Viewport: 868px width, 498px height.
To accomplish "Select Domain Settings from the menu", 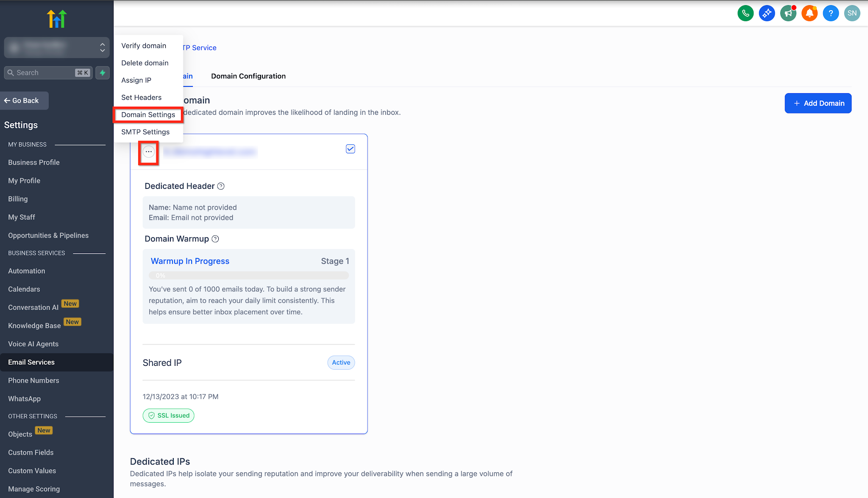I will pos(148,115).
